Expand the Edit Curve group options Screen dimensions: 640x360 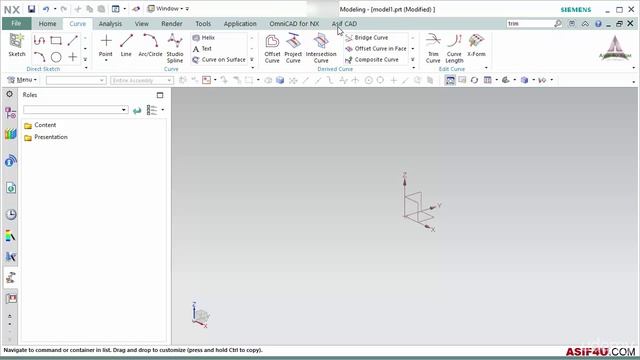486,68
